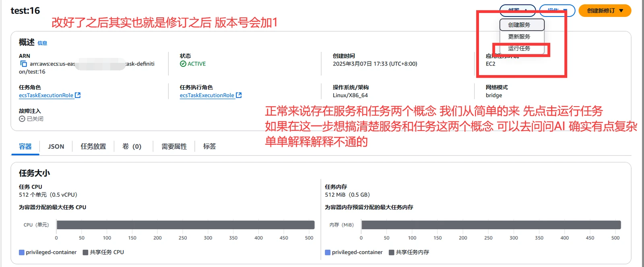Open external link icon beside 任务执行角色 ecsTaskExecutionRole
The height and width of the screenshot is (267, 644).
[x=239, y=95]
